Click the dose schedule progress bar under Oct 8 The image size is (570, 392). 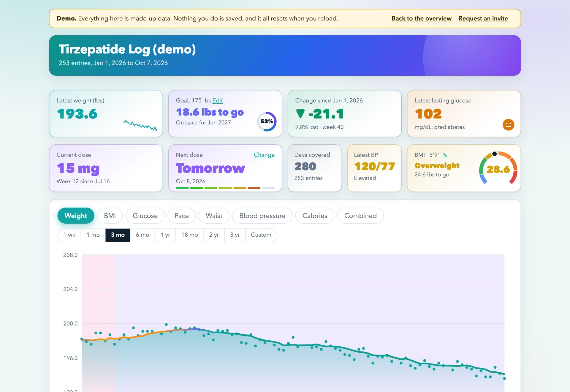225,188
